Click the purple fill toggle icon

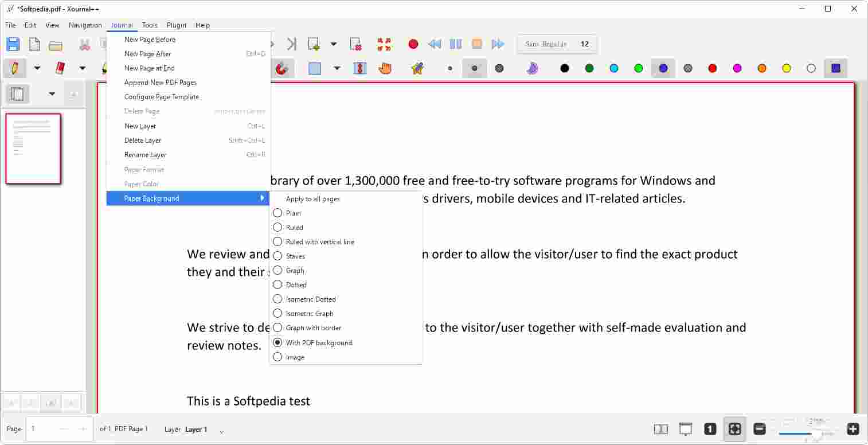[532, 68]
